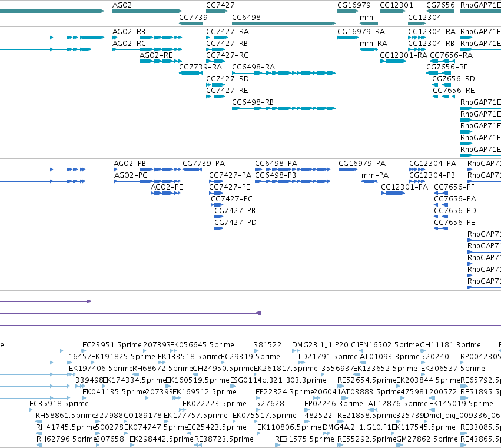The height and width of the screenshot is (448, 501).
Task: Select the CG12304 gene label
Action: pos(424,18)
